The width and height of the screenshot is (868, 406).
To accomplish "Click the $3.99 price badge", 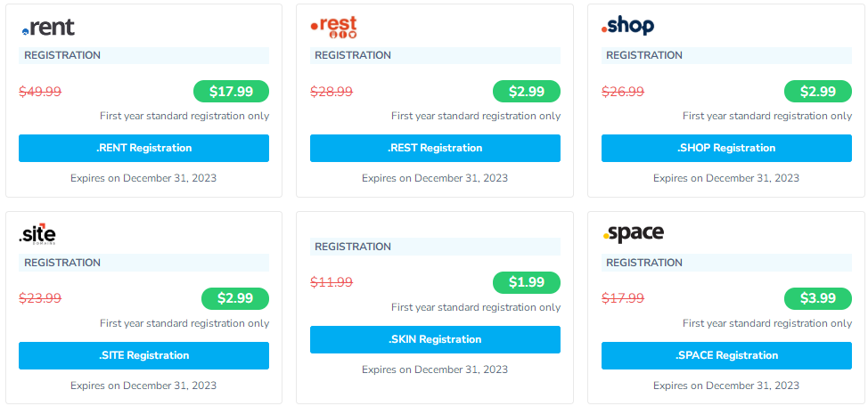I will pyautogui.click(x=817, y=298).
